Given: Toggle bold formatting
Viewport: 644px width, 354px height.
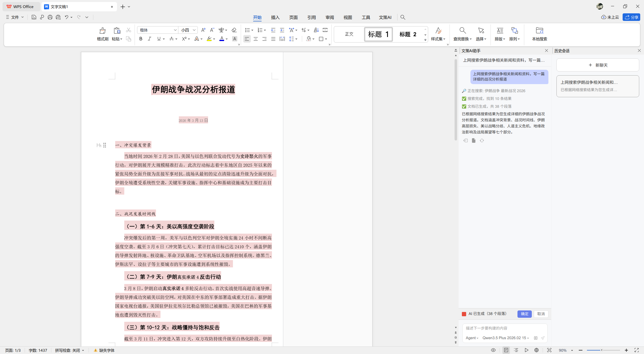Looking at the screenshot, I should pyautogui.click(x=141, y=39).
